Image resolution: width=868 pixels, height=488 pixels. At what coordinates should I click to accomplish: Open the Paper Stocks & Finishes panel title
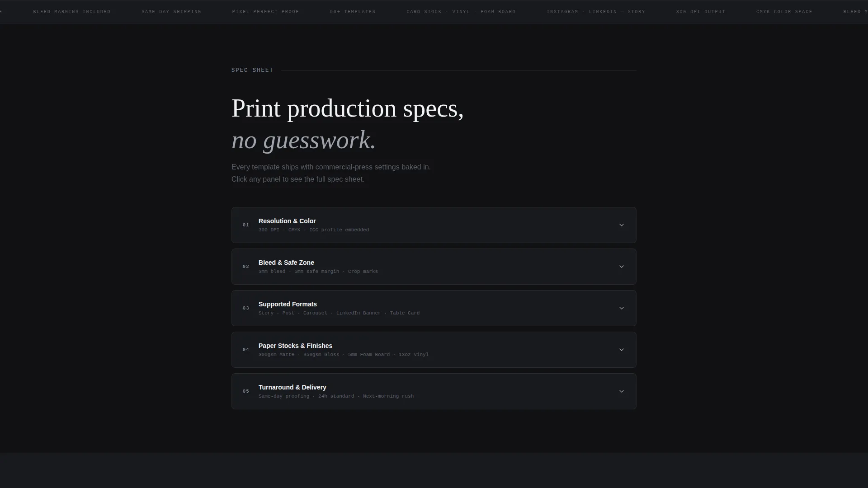point(295,346)
